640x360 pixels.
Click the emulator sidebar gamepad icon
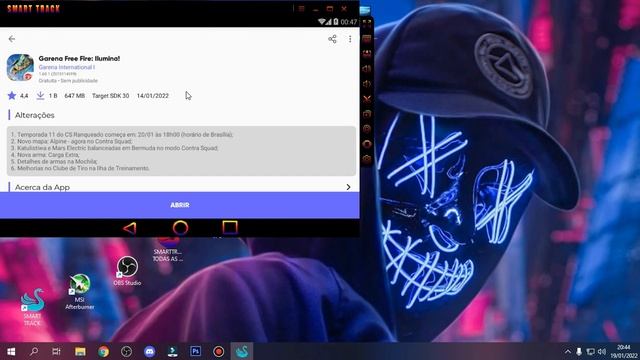tap(367, 53)
